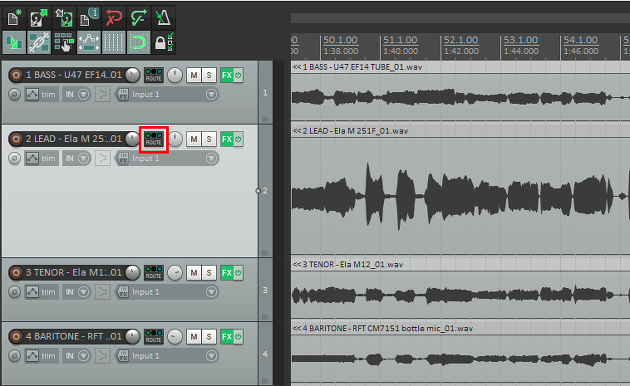Click the Open project toolbar icon
This screenshot has height=386, width=630.
(39, 18)
